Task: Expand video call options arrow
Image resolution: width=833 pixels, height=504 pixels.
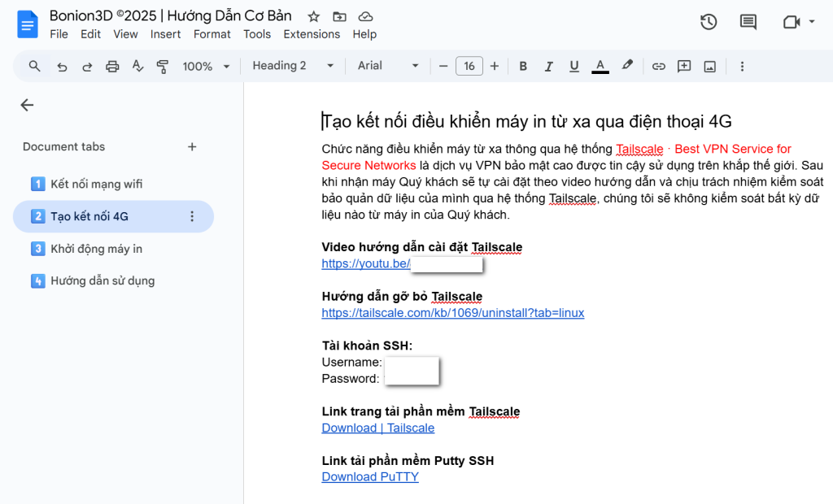Action: (x=812, y=22)
